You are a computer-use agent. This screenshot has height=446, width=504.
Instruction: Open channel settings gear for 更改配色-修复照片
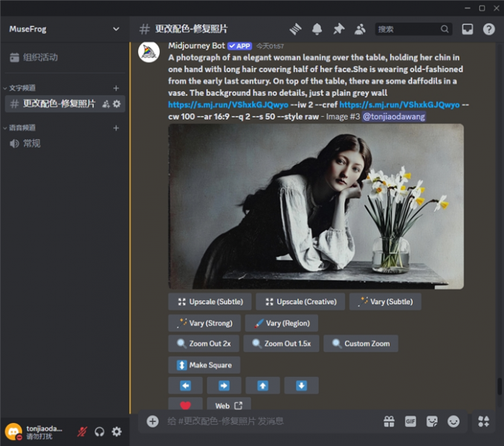(117, 104)
